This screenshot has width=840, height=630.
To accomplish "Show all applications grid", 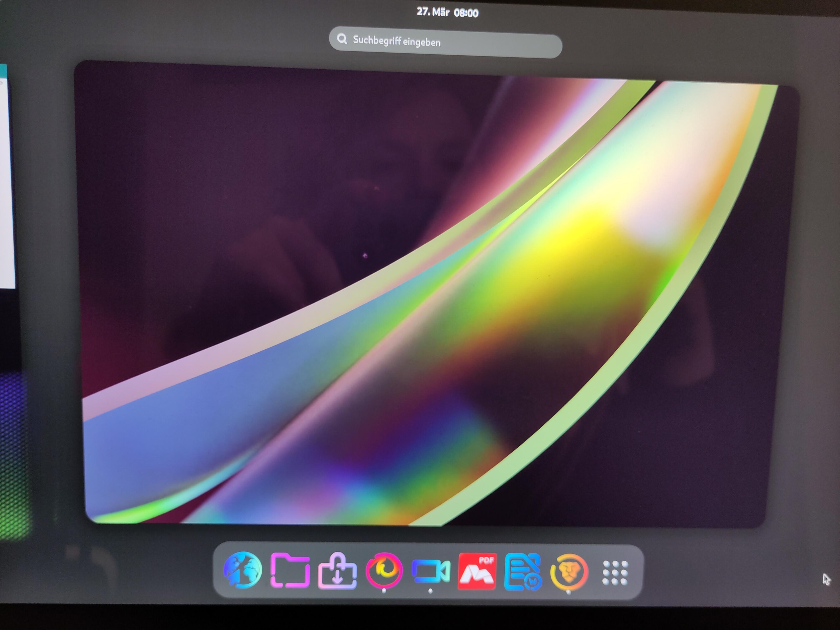I will click(615, 572).
